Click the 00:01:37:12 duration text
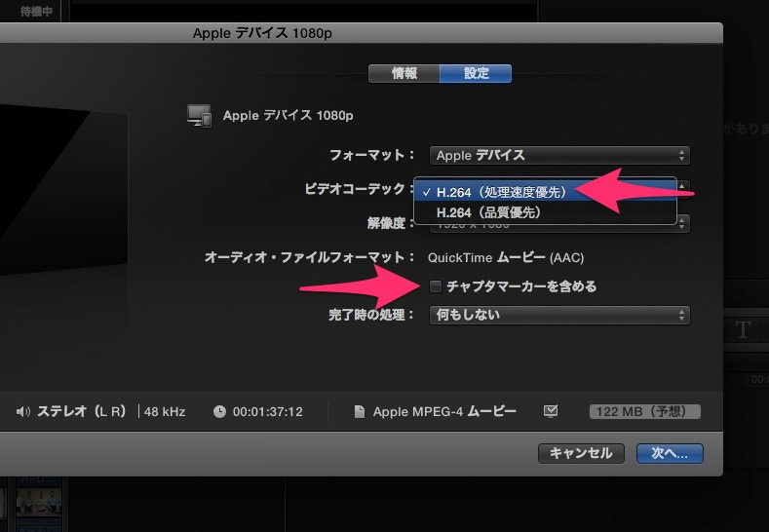 [x=268, y=412]
